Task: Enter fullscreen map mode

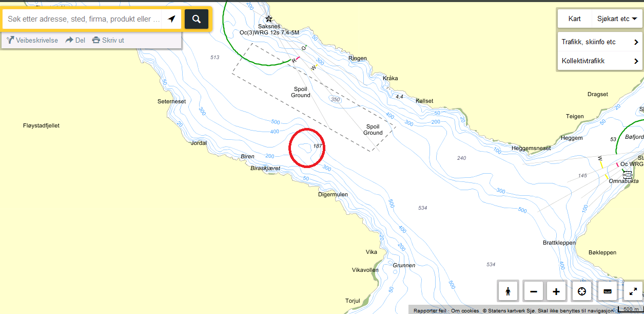Action: point(633,291)
